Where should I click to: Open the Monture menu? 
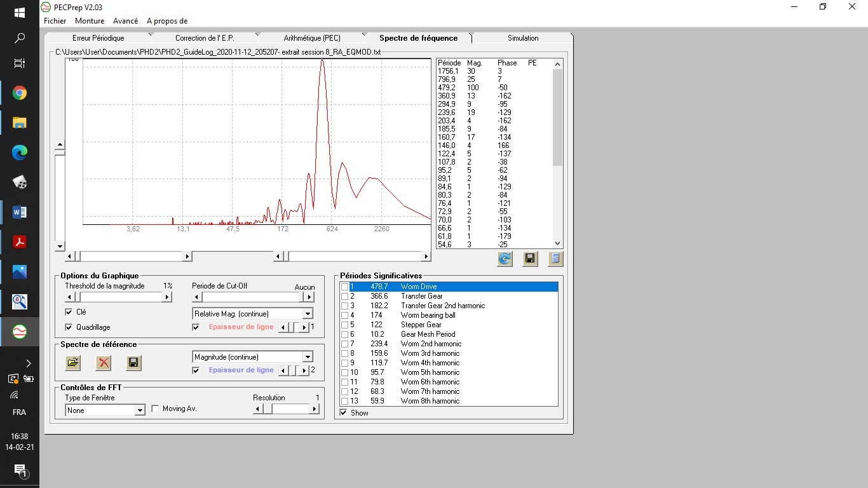pos(90,21)
